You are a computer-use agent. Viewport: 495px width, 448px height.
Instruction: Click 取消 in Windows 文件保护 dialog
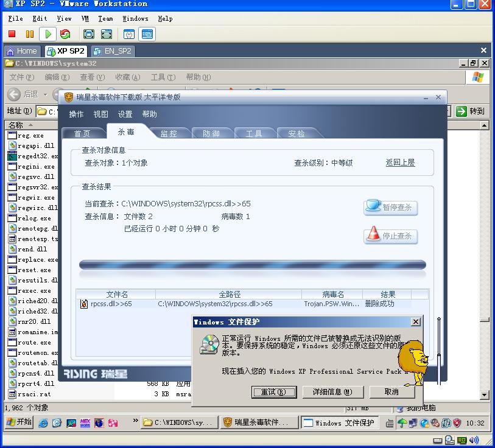pyautogui.click(x=391, y=392)
